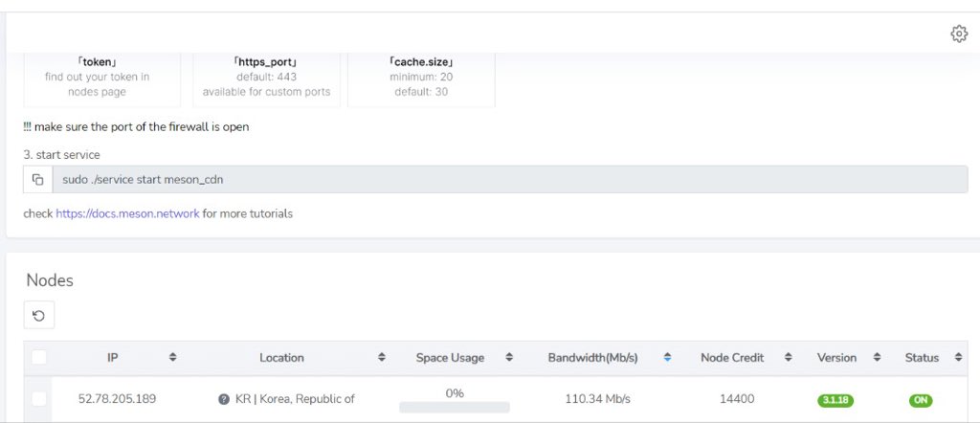Click the cache.size parameter card
This screenshot has width=980, height=423.
tap(421, 80)
